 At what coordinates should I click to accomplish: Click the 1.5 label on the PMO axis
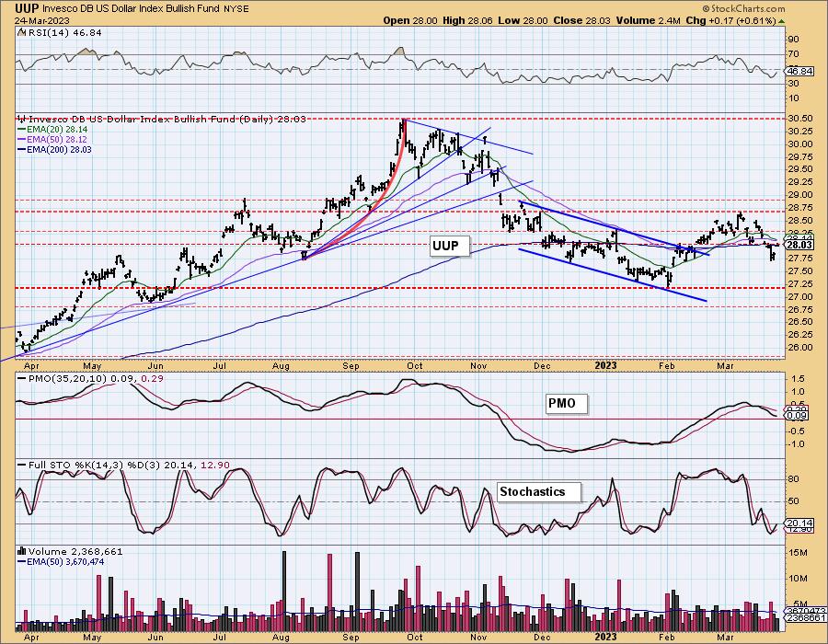pyautogui.click(x=798, y=378)
